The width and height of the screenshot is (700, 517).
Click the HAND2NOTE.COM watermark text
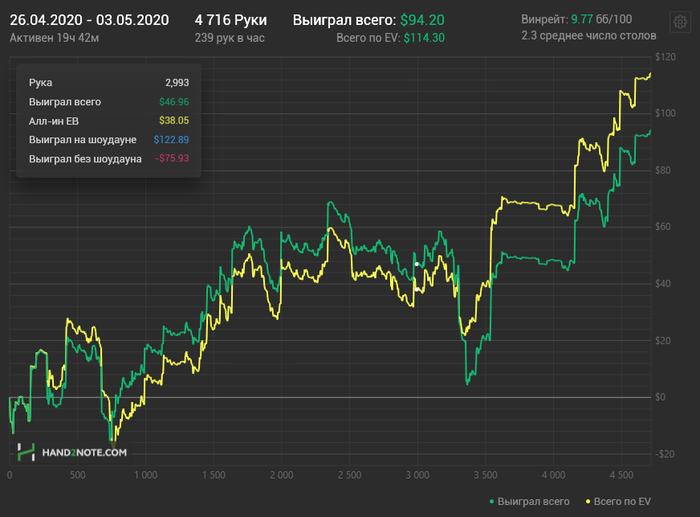pyautogui.click(x=84, y=452)
